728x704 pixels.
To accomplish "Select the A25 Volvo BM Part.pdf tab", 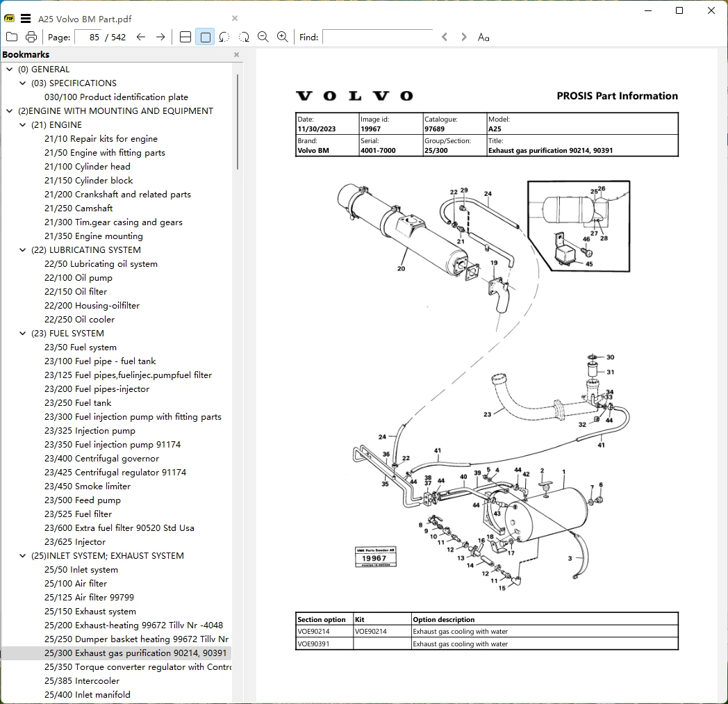I will [x=85, y=19].
